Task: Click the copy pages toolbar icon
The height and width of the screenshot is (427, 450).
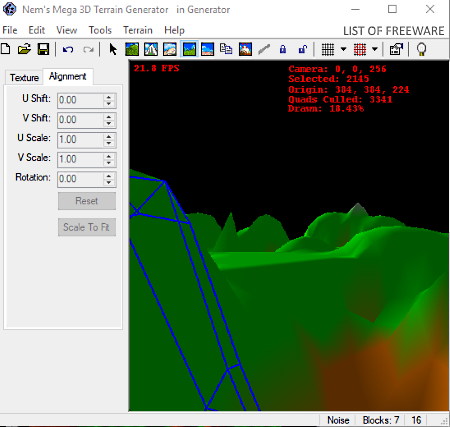Action: tap(226, 49)
